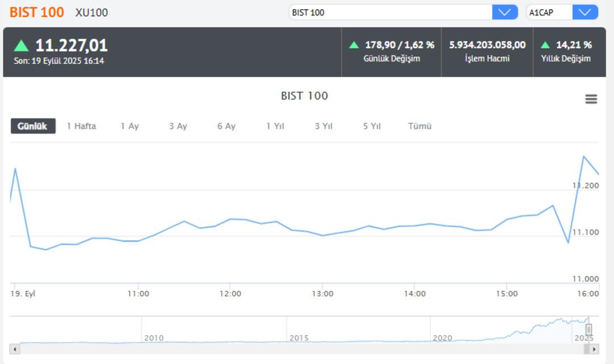This screenshot has height=364, width=614.
Task: Switch chart to 1 Hafta range
Action: point(81,126)
